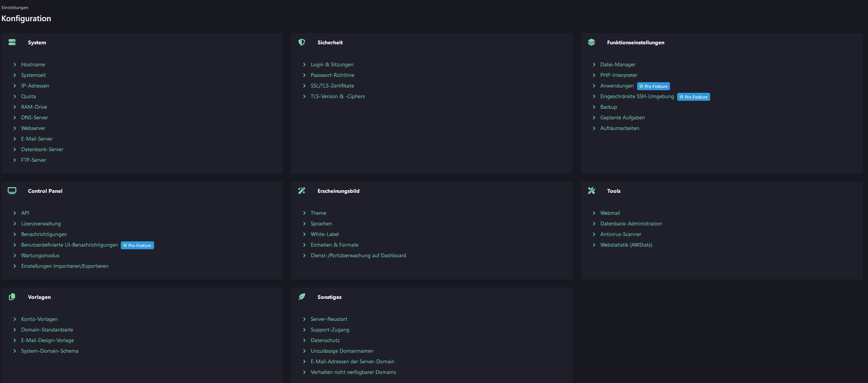
Task: Click the Funktionseinstellungen layers icon
Action: click(x=591, y=42)
